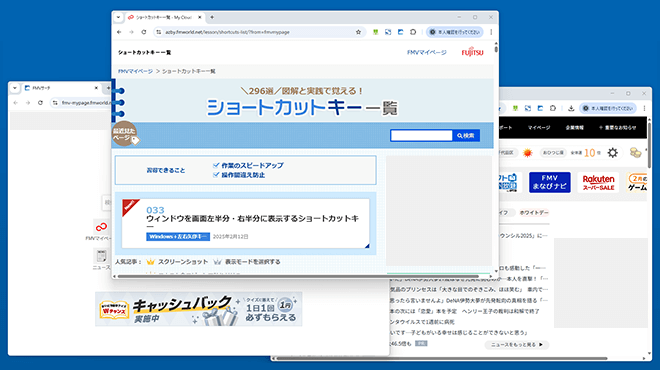
Task: Select ホワイトデー tag in right window
Action: click(534, 213)
